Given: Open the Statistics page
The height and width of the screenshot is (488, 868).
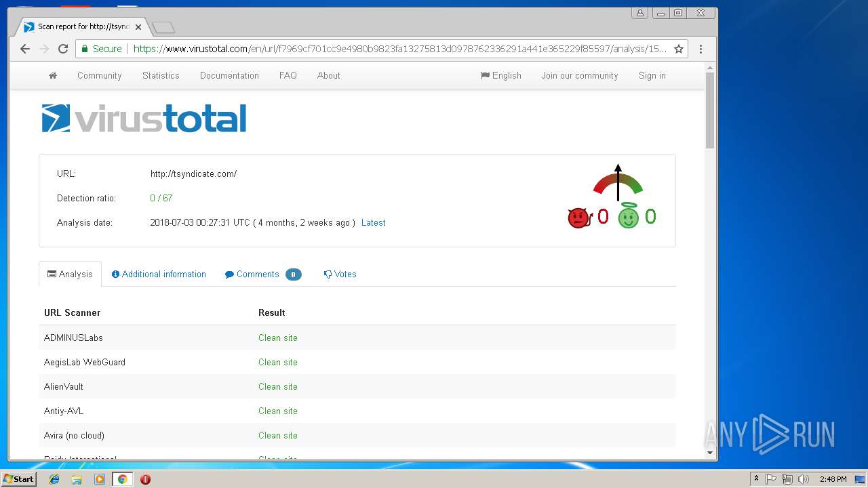Looking at the screenshot, I should 161,76.
